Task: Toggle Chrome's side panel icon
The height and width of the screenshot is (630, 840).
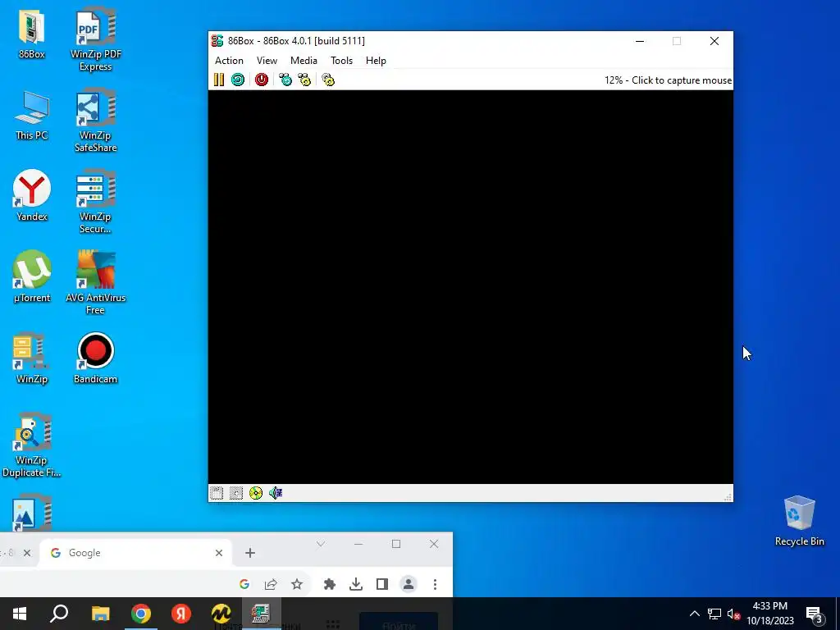Action: (x=382, y=584)
